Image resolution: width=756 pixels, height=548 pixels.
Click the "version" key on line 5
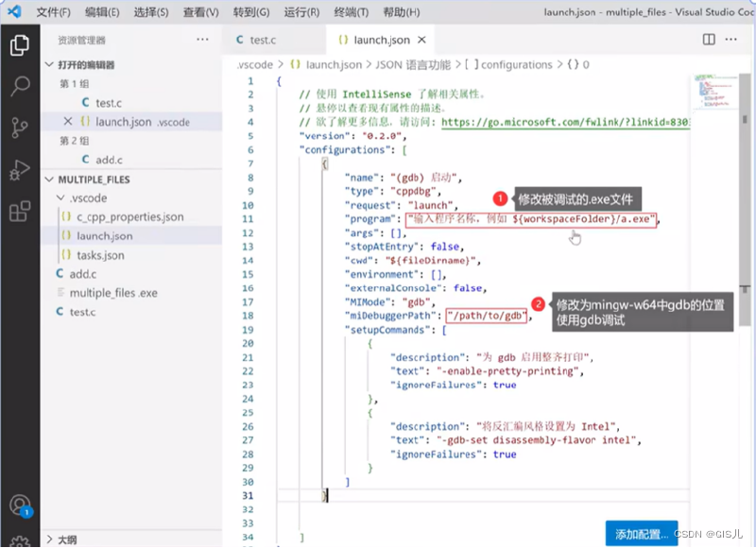tap(325, 136)
